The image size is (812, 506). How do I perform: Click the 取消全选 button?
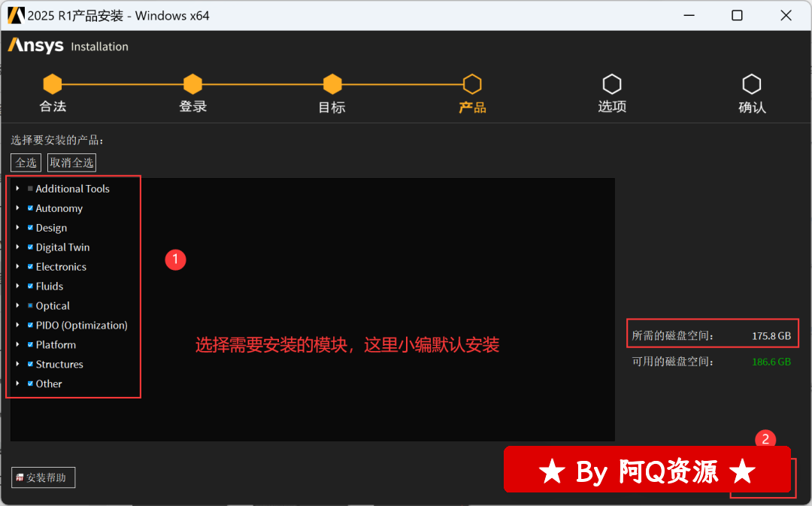72,162
